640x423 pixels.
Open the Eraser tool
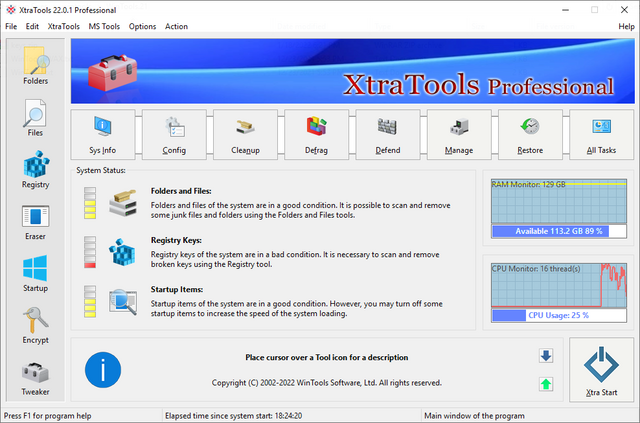click(x=35, y=222)
